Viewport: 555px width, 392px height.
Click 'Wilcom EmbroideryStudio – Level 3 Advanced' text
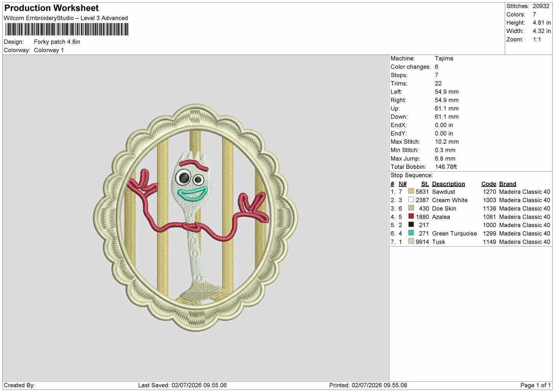tap(66, 18)
